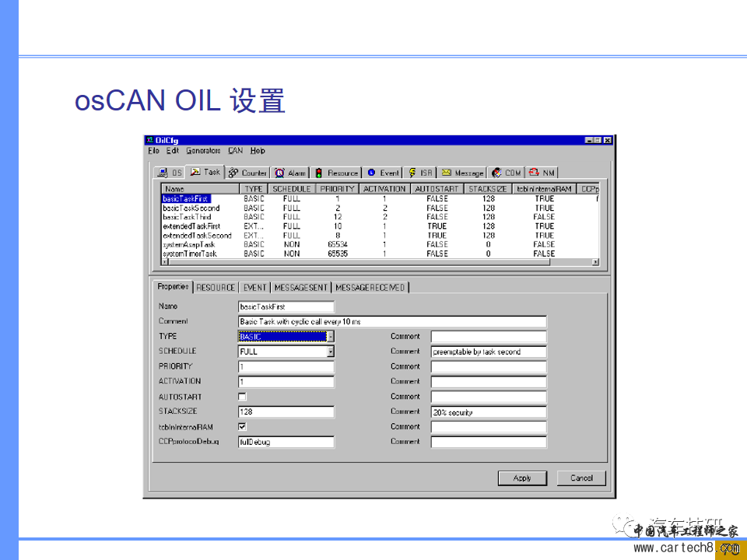This screenshot has height=560, width=747.
Task: Click the Apply button
Action: (x=522, y=478)
